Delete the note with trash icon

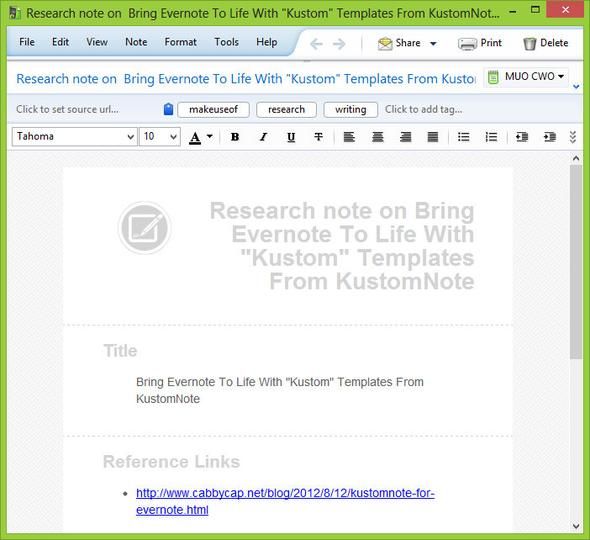coord(545,43)
